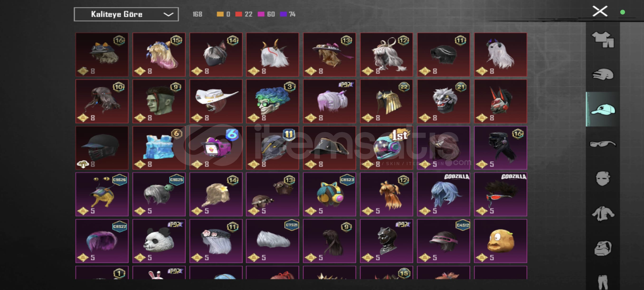This screenshot has width=644, height=290.
Task: Choose the panda head headwear
Action: pyautogui.click(x=159, y=241)
